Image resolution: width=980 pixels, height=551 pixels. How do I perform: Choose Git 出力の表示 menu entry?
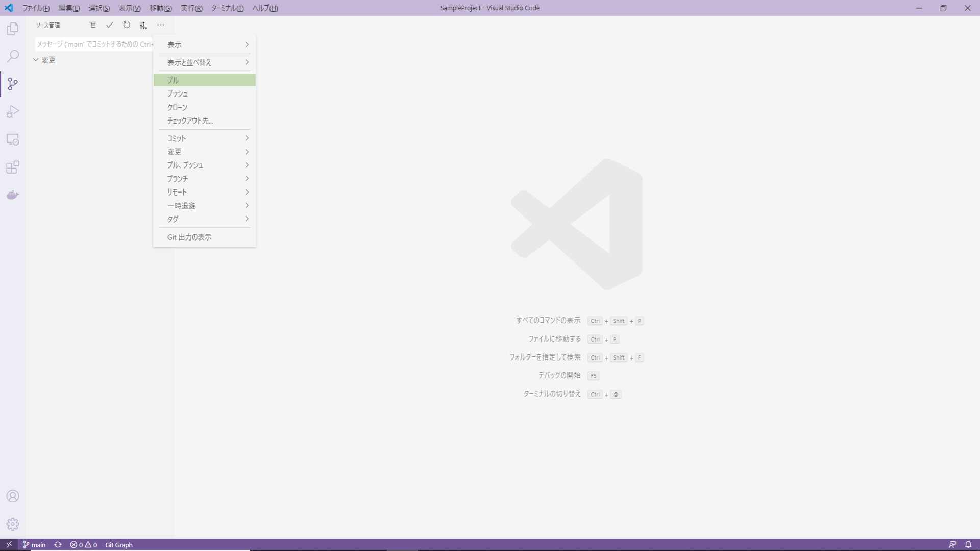(x=205, y=237)
